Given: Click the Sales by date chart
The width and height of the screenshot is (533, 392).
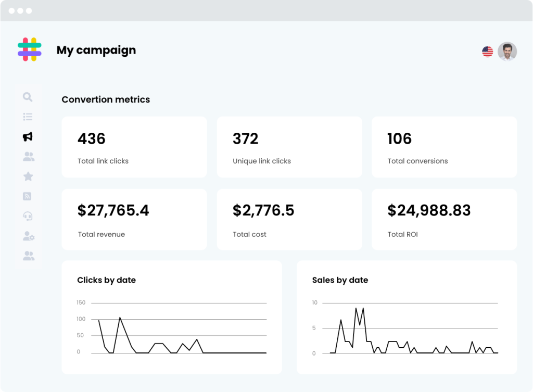Looking at the screenshot, I should click(407, 317).
